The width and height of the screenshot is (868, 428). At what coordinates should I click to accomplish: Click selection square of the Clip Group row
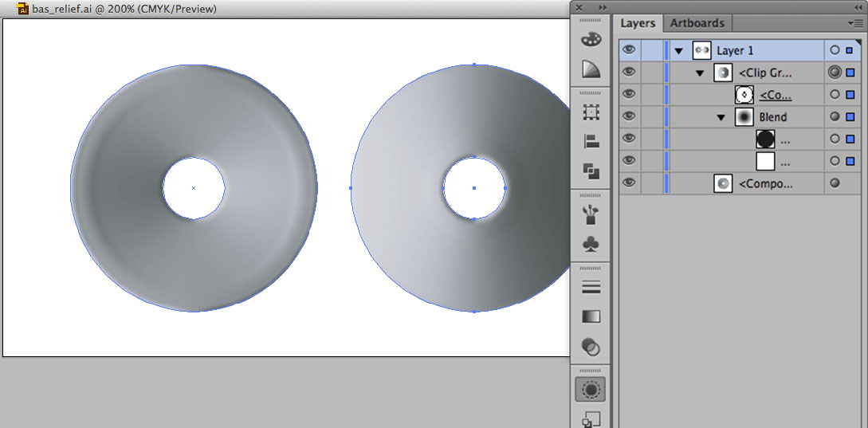pyautogui.click(x=850, y=72)
